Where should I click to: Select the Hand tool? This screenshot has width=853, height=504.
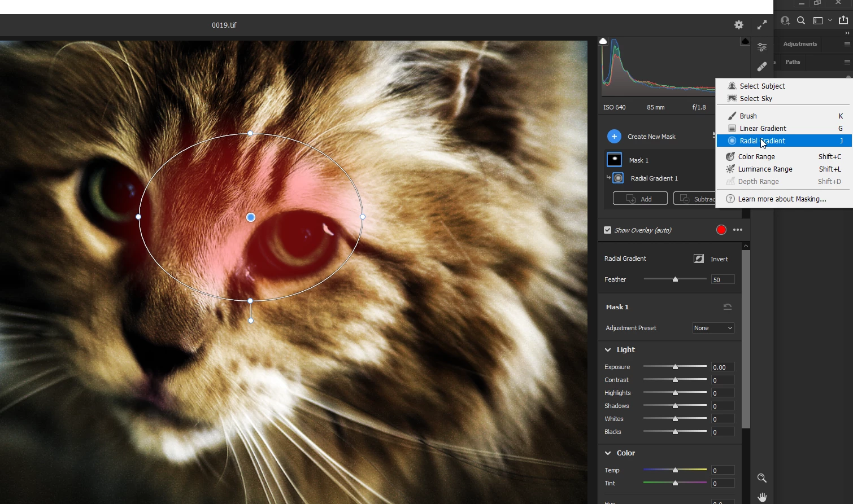click(x=762, y=497)
